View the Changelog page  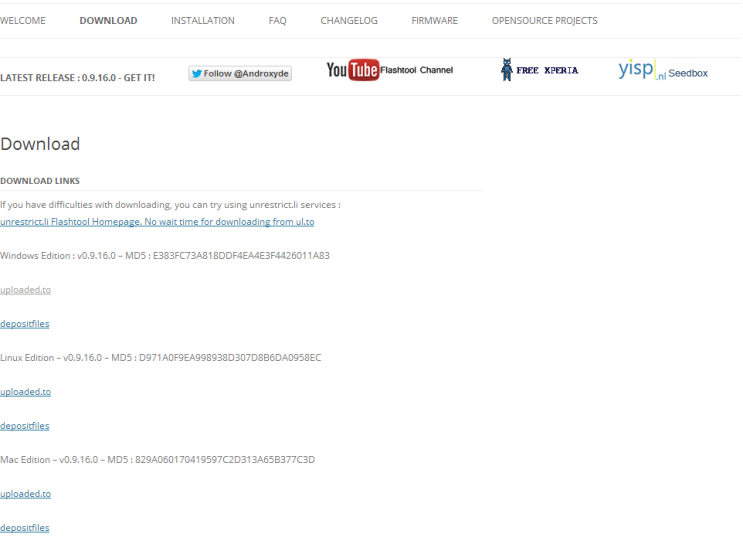(x=349, y=21)
